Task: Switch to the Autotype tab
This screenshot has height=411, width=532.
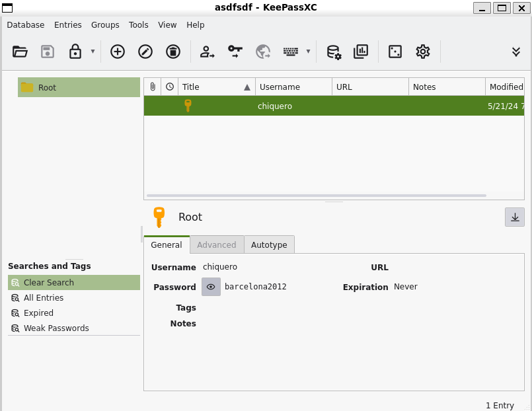Action: pos(269,245)
